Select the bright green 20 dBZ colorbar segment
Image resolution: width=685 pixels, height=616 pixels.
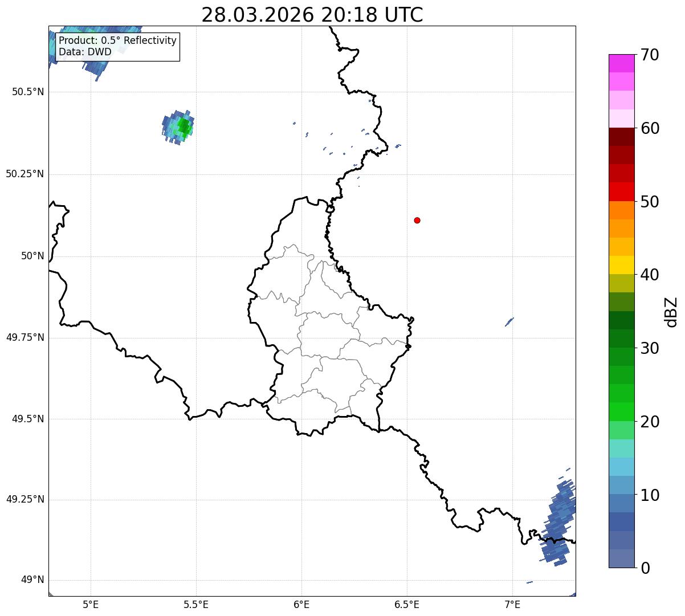point(621,412)
